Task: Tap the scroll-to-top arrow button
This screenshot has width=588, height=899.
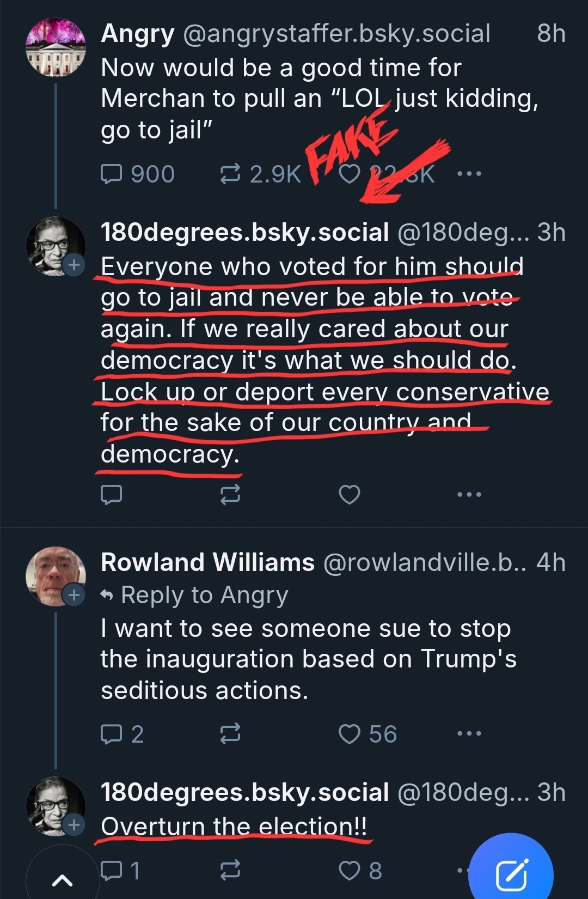Action: [62, 878]
